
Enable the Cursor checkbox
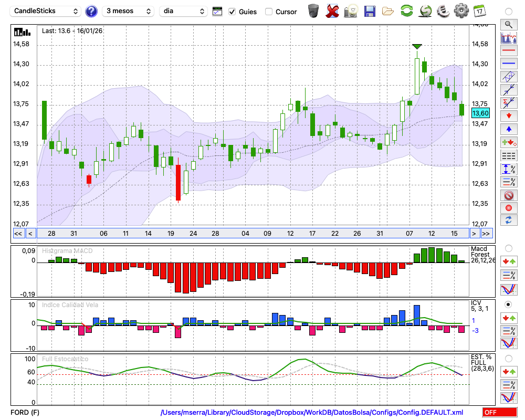pos(269,12)
